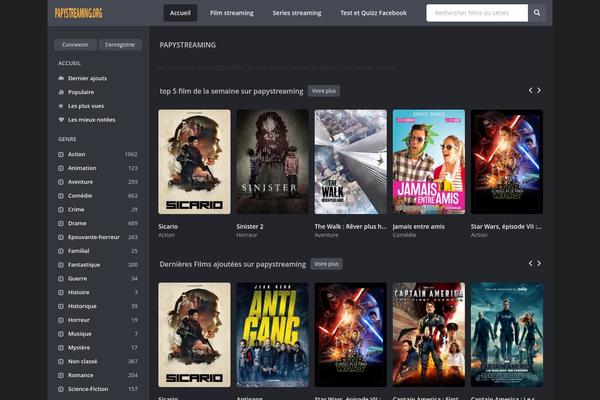Image resolution: width=600 pixels, height=400 pixels.
Task: Click the circle icon next to Non classé
Action: 61,361
